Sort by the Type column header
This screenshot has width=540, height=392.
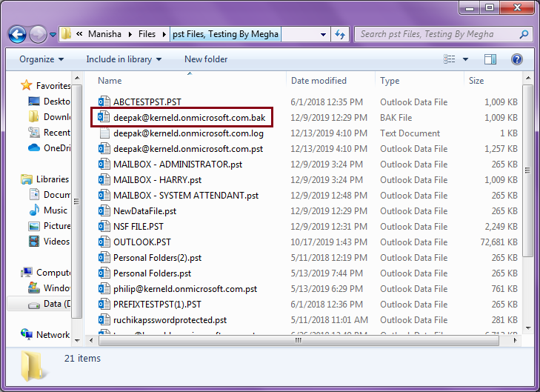click(390, 81)
